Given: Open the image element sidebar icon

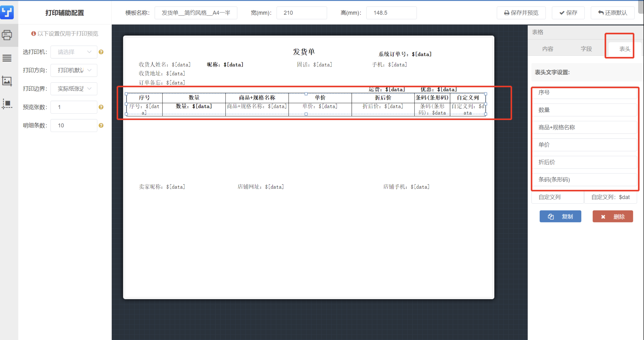Looking at the screenshot, I should (x=7, y=81).
